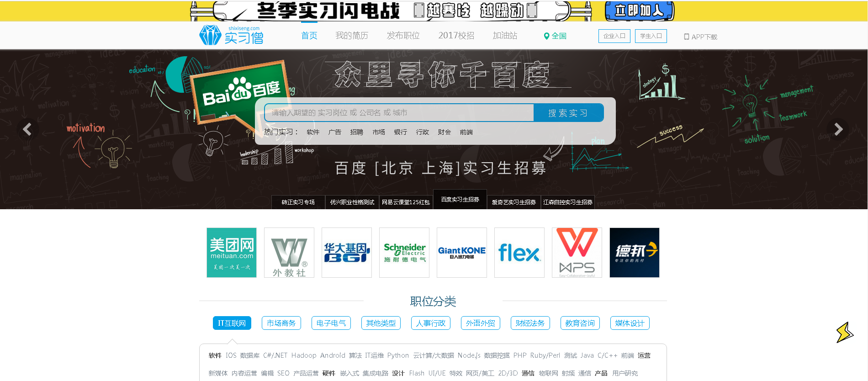Select the 市场商务 category tab
This screenshot has width=868, height=381.
click(x=281, y=323)
